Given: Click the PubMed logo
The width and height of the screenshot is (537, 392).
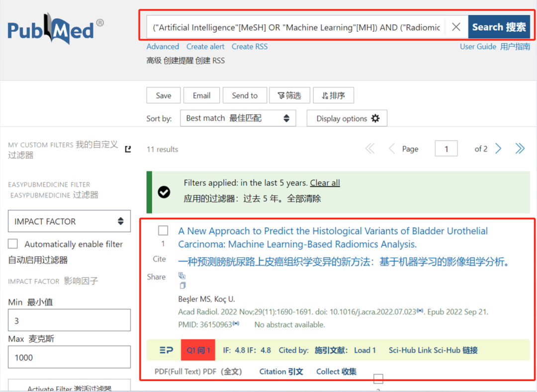Looking at the screenshot, I should pyautogui.click(x=56, y=29).
